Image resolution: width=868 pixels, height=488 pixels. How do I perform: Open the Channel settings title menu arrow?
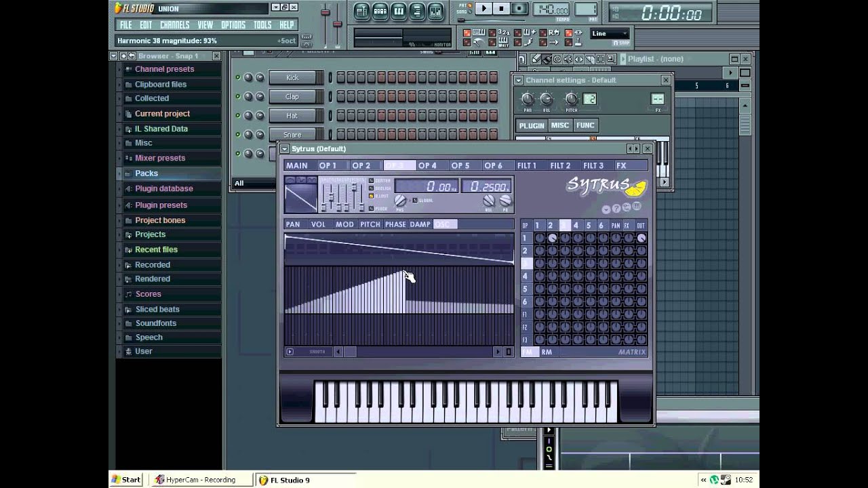tap(519, 80)
